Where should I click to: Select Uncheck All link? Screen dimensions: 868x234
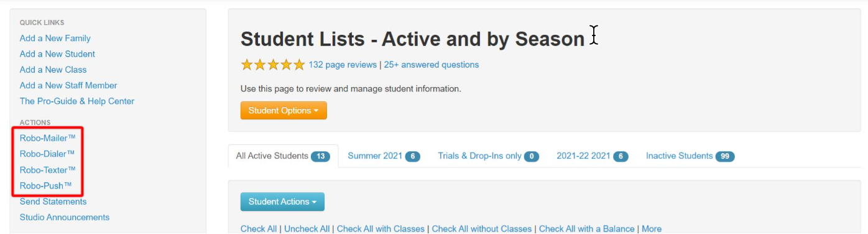click(x=307, y=229)
